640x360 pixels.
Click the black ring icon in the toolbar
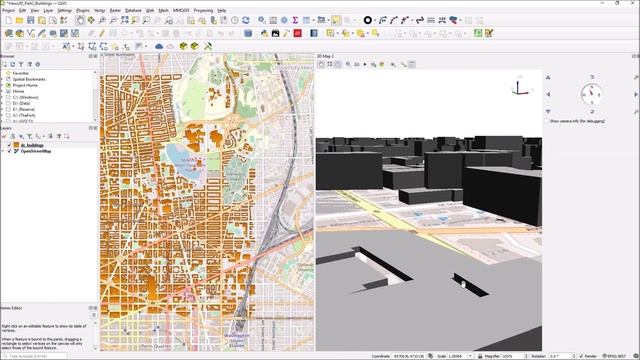[367, 20]
